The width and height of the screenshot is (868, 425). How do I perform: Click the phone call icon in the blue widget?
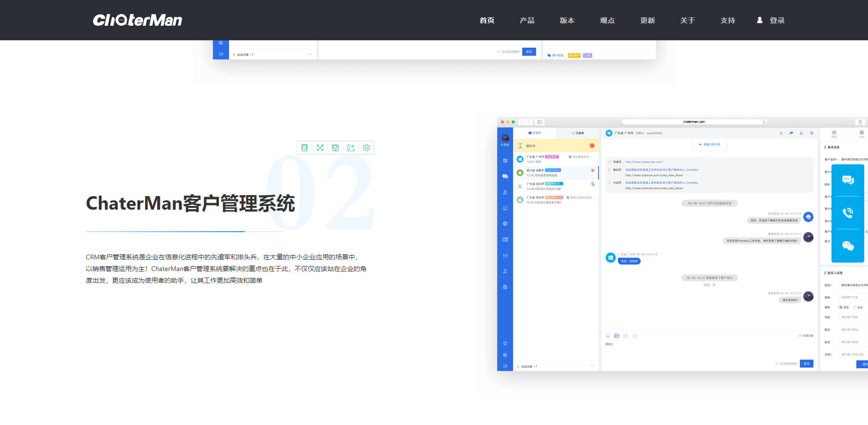click(x=848, y=213)
